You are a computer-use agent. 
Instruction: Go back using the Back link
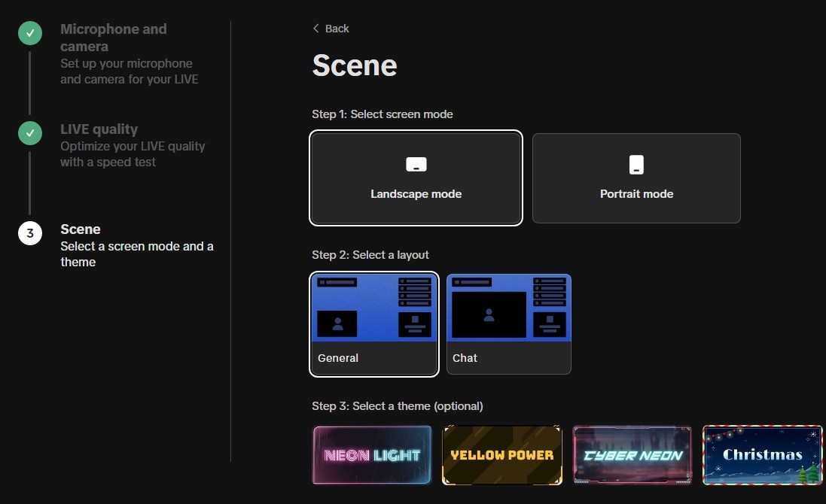[x=337, y=29]
